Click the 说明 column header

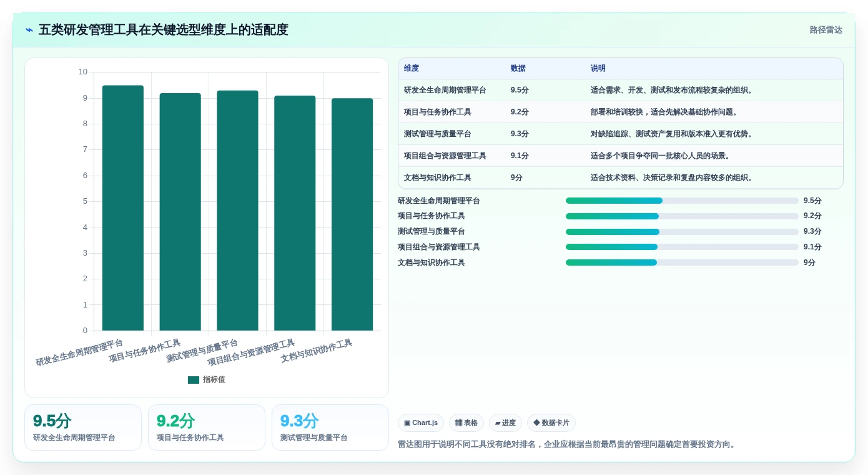(x=598, y=69)
